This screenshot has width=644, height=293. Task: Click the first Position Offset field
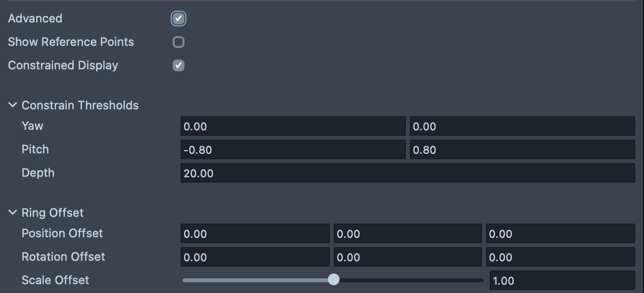coord(255,234)
